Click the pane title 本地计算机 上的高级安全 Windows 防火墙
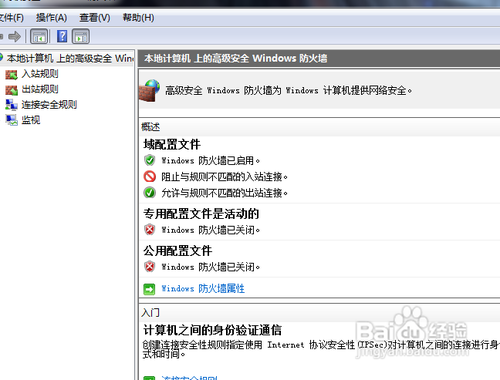 coord(236,58)
